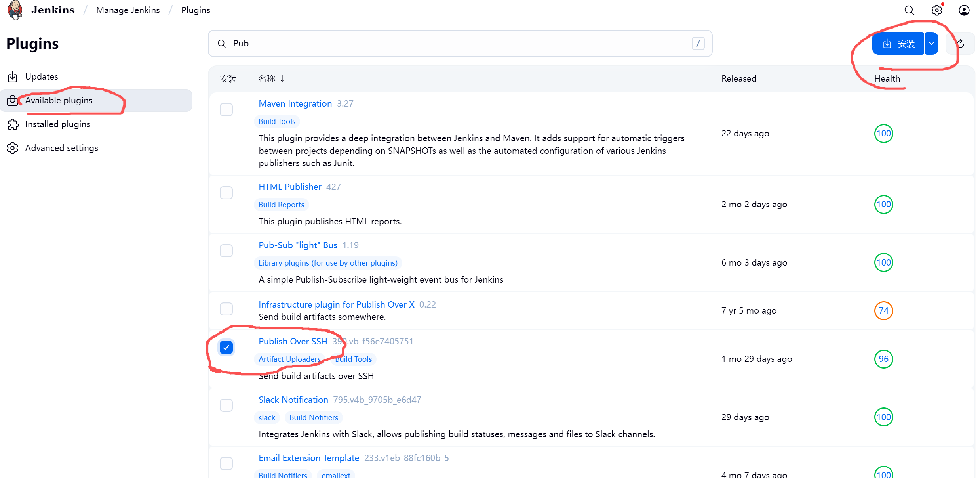Check the Email Extension Template checkbox

226,463
